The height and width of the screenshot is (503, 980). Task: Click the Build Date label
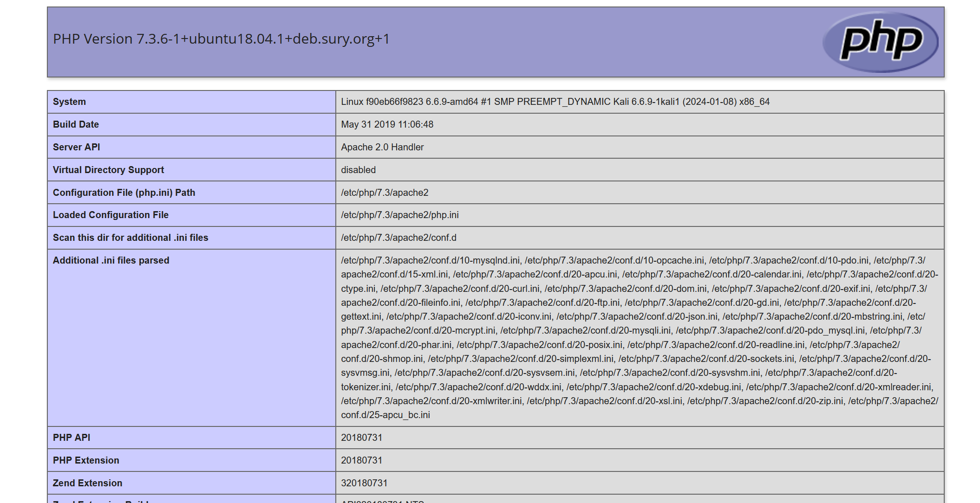click(x=76, y=124)
